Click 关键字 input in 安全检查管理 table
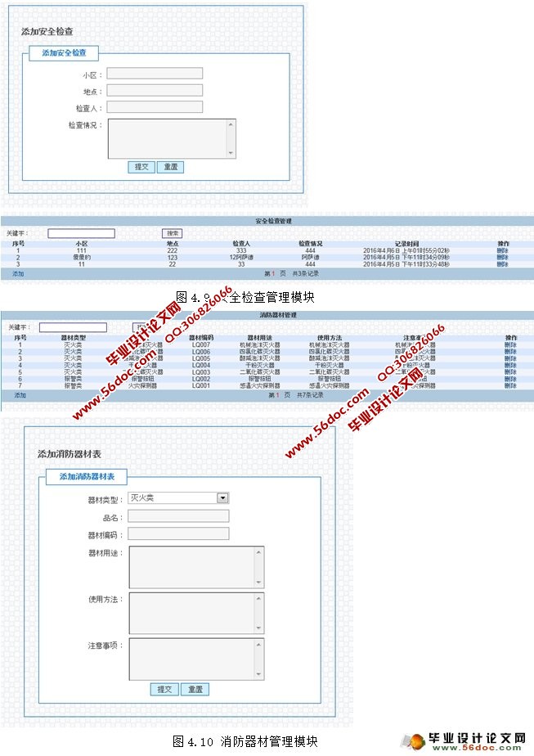Screen dimensions: 534x756 click(x=81, y=233)
